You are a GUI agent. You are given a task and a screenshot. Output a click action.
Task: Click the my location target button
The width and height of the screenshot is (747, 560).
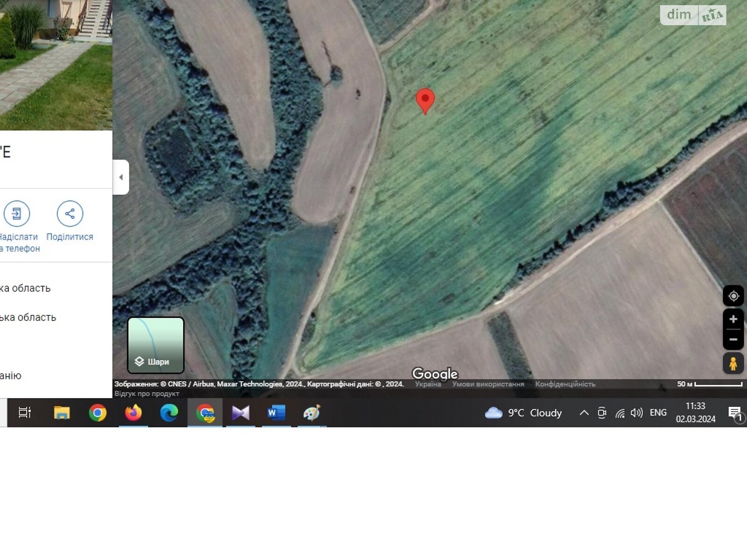[x=733, y=296]
